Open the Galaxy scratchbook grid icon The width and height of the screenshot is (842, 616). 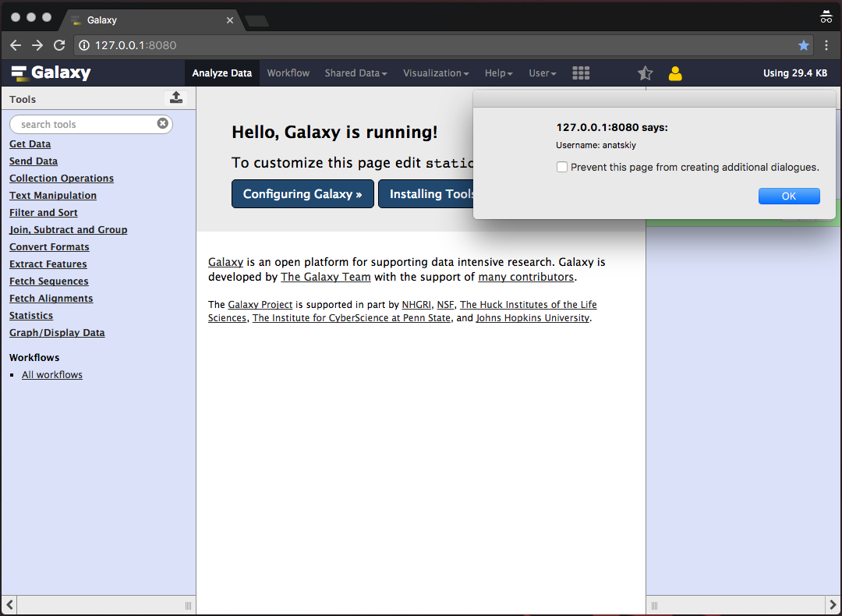click(x=581, y=73)
